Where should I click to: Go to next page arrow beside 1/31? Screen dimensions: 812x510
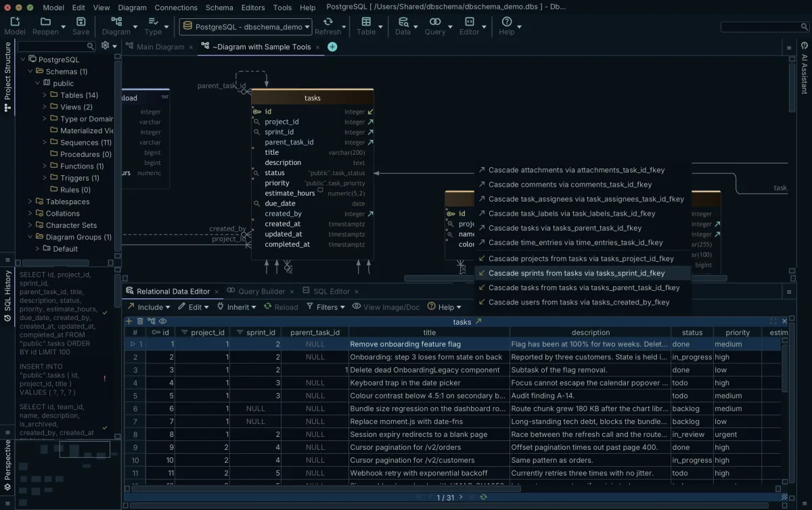tap(461, 497)
